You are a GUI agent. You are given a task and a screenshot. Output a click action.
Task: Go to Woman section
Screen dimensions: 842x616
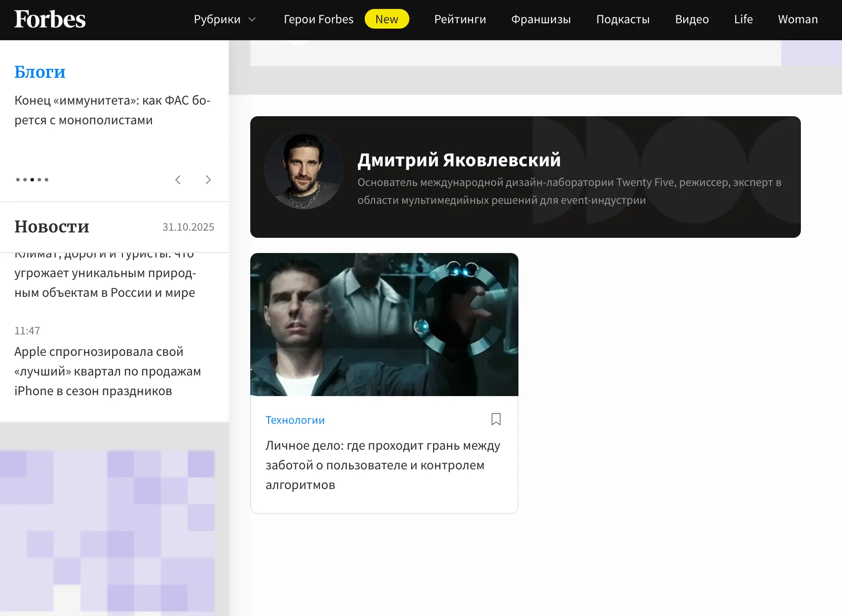[798, 19]
